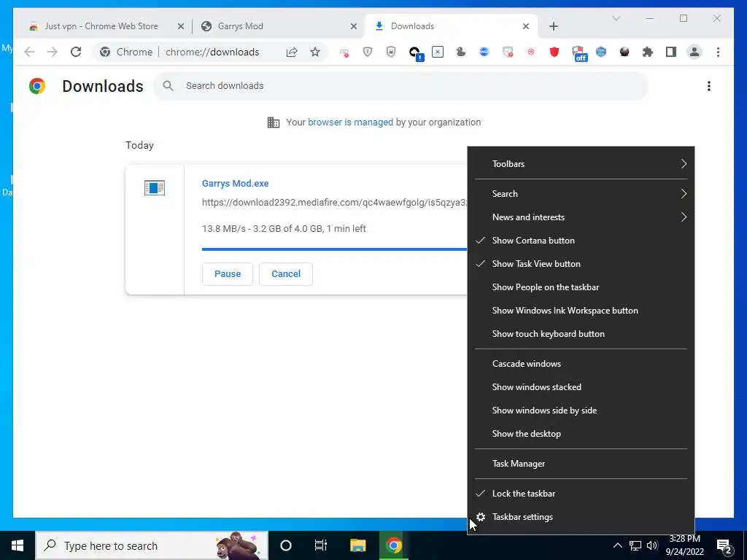Bookmark this page with the star icon

[315, 52]
